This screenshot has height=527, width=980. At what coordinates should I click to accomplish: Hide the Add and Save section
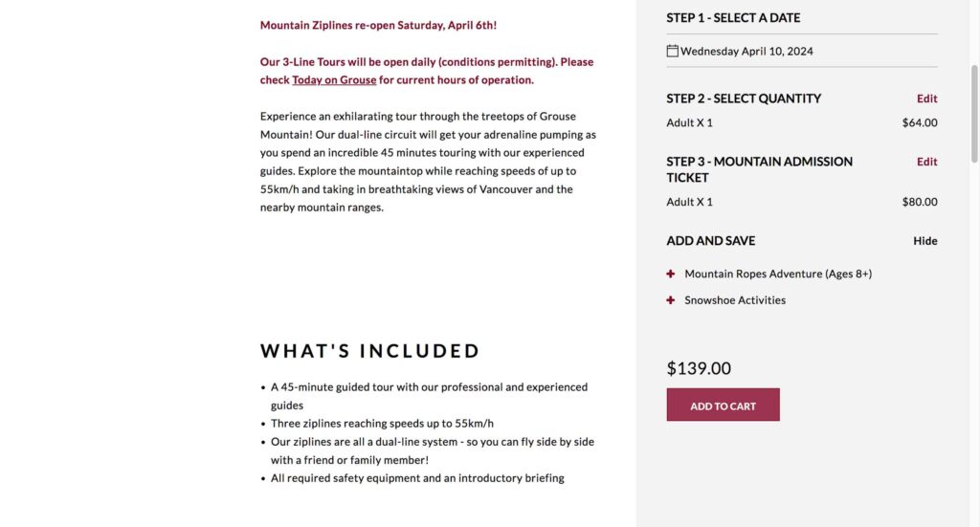[x=924, y=241]
